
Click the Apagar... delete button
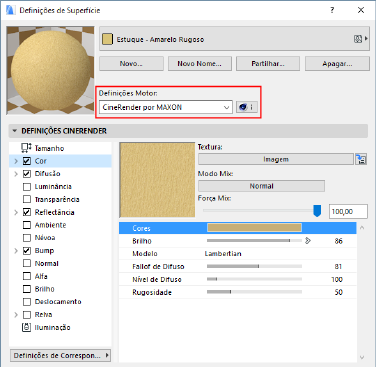(x=337, y=64)
